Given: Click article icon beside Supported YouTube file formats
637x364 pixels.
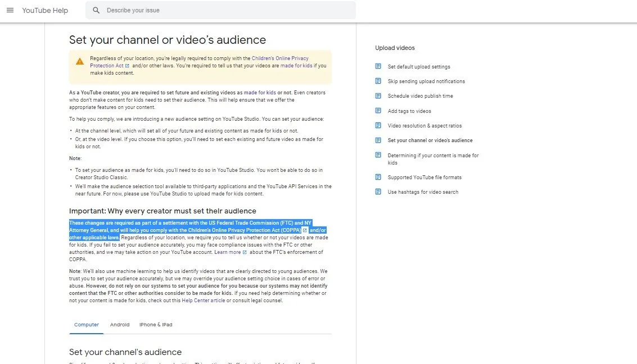Looking at the screenshot, I should pos(378,178).
